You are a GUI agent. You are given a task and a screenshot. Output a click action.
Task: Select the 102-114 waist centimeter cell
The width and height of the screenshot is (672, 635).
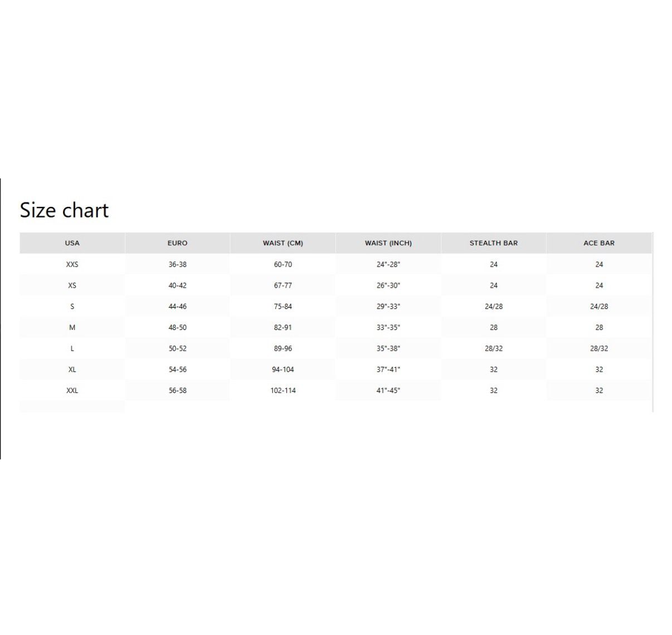pos(283,391)
